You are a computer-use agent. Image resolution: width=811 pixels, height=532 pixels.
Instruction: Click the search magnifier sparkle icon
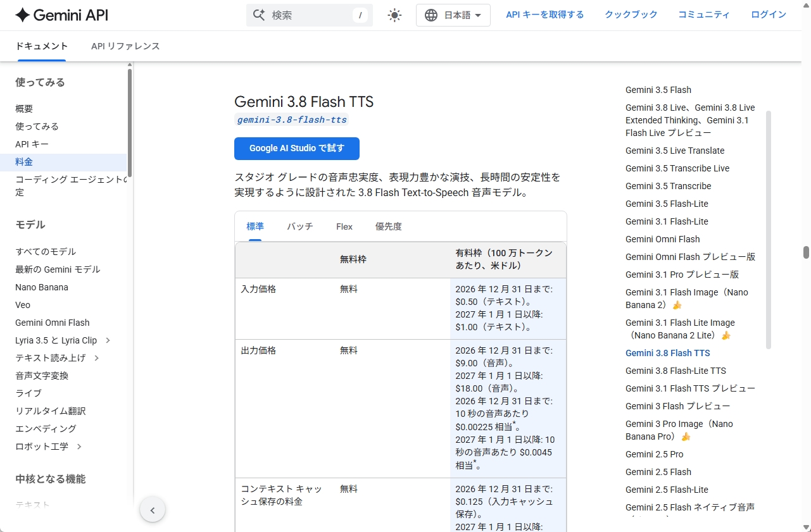(x=258, y=15)
